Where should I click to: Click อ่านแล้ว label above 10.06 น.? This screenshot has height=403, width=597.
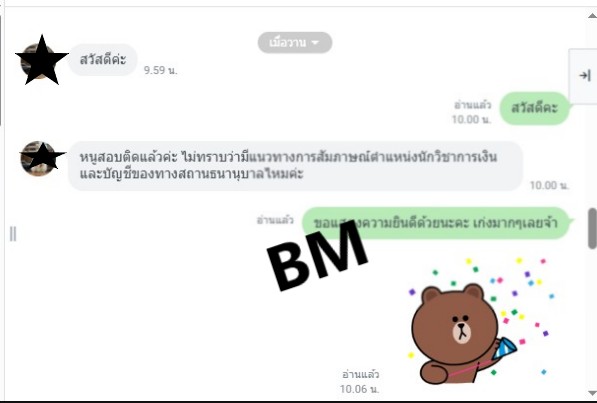(360, 374)
